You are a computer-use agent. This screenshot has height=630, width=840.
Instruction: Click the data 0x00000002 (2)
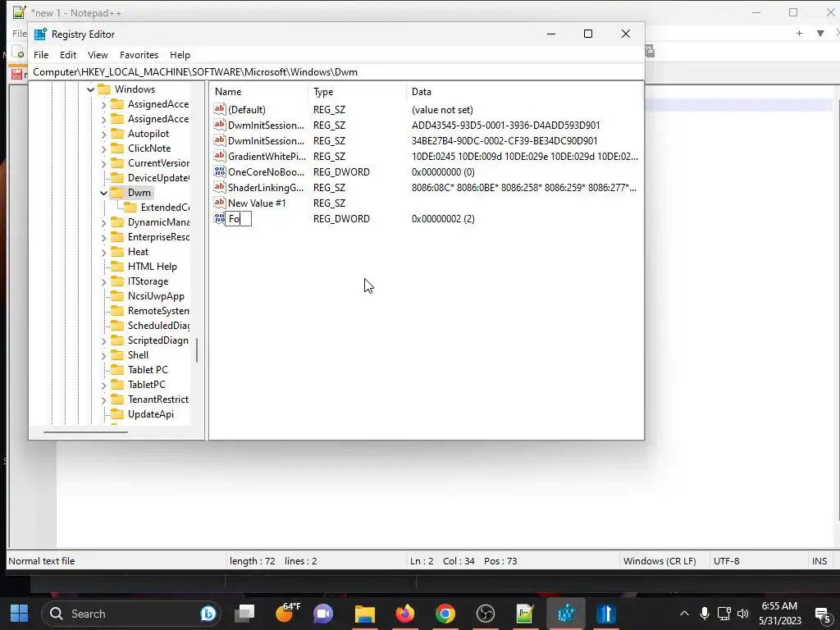click(443, 218)
